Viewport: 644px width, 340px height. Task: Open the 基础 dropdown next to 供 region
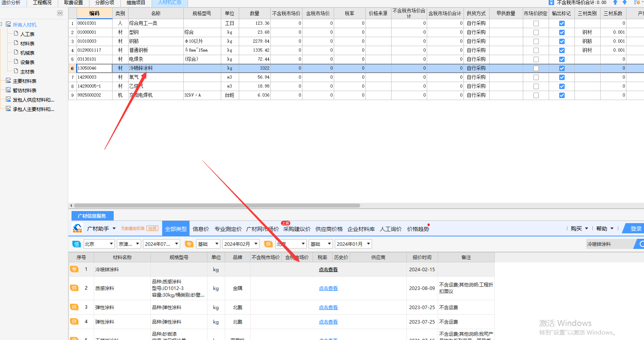(x=321, y=244)
